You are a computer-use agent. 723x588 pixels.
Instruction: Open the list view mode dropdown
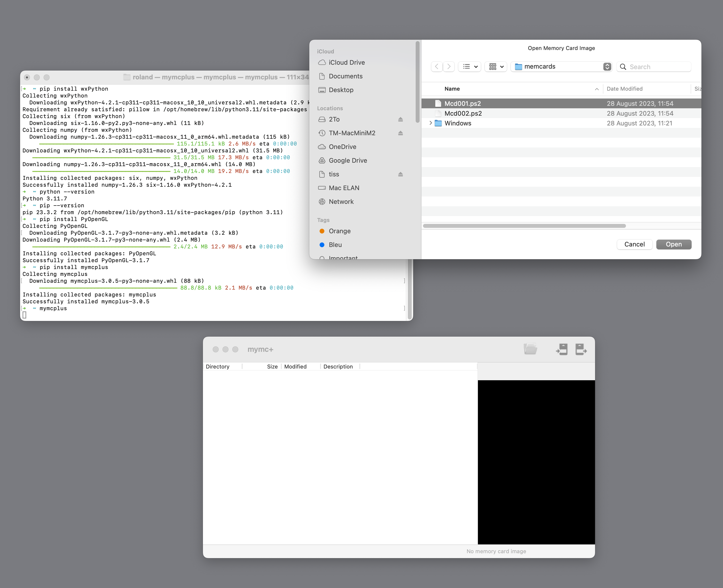[x=470, y=66]
